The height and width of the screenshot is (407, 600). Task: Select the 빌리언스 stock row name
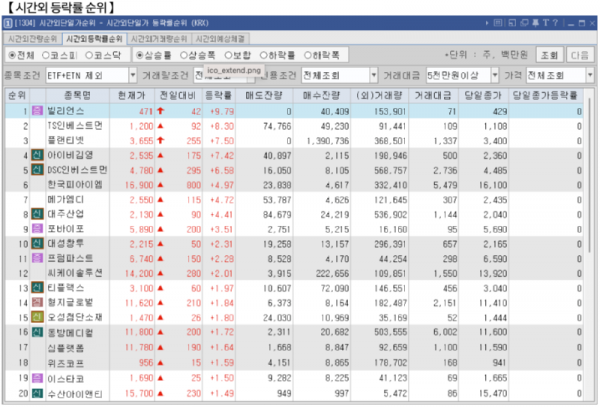pyautogui.click(x=65, y=111)
